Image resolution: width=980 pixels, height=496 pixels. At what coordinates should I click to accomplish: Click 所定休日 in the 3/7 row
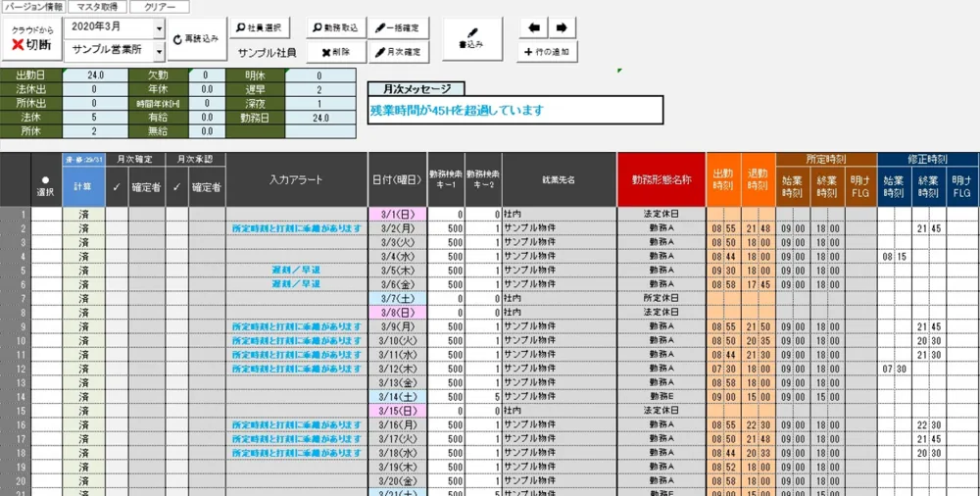661,298
